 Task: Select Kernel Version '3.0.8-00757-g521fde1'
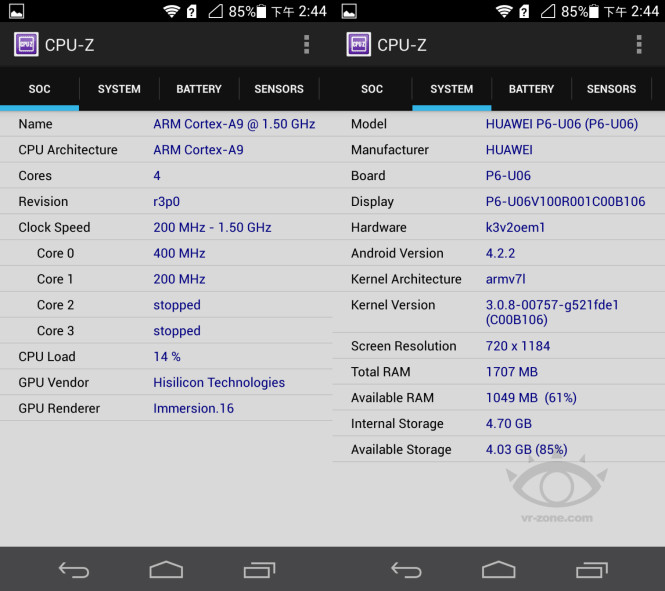[552, 305]
